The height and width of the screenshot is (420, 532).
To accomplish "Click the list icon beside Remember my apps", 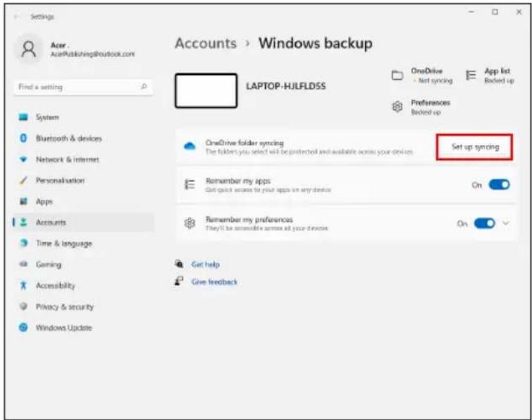I will coord(190,184).
